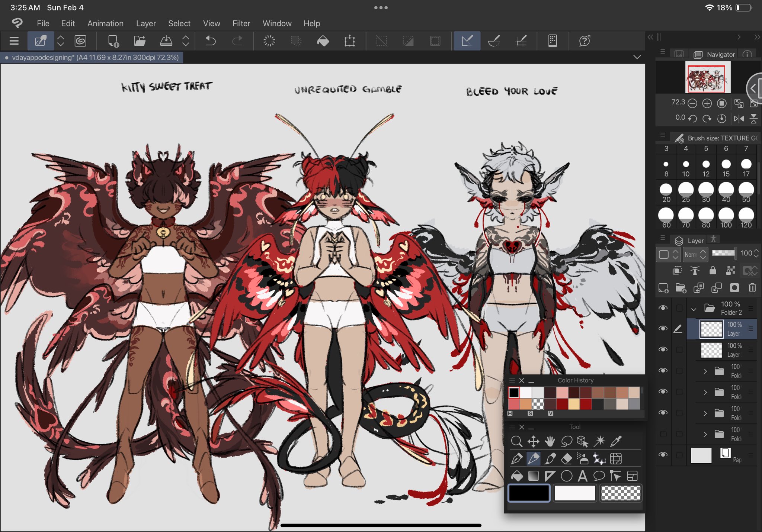Adjust the layer opacity slider
Screen dimensions: 762x532
[724, 253]
